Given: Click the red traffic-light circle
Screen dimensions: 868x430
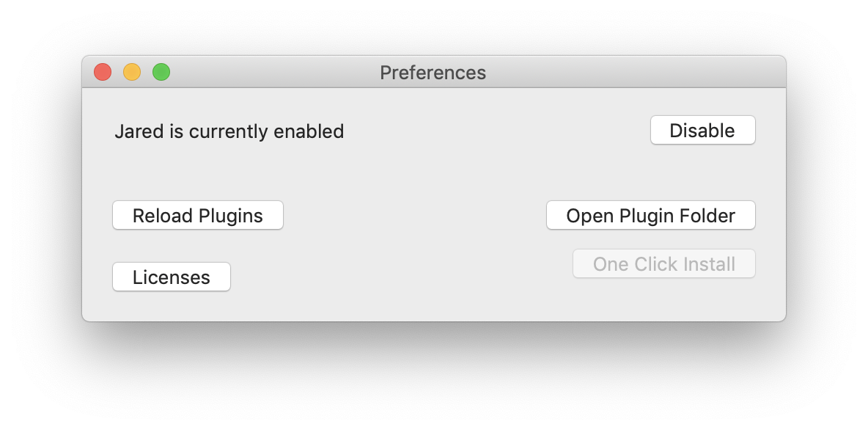Looking at the screenshot, I should 103,72.
